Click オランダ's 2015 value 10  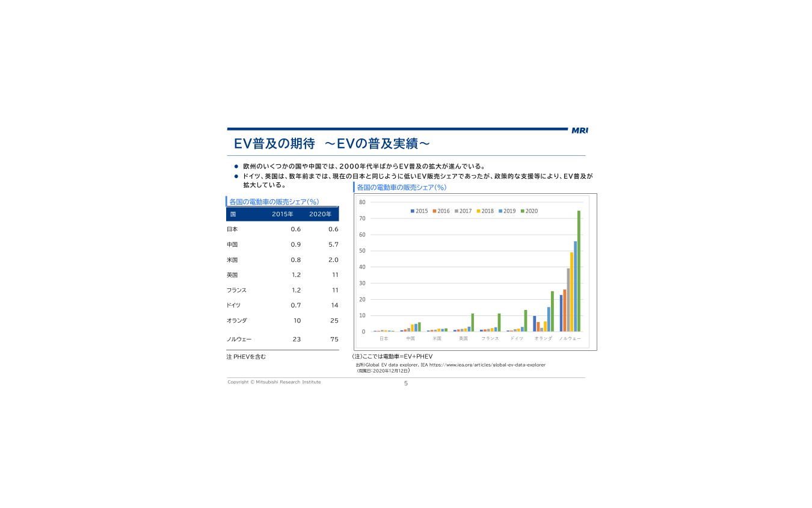coord(297,321)
